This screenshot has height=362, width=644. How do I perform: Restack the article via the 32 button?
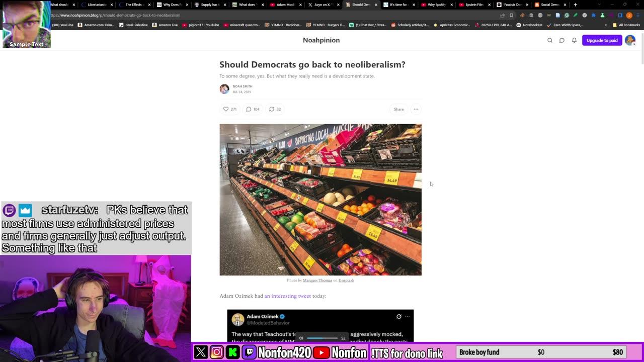point(275,109)
